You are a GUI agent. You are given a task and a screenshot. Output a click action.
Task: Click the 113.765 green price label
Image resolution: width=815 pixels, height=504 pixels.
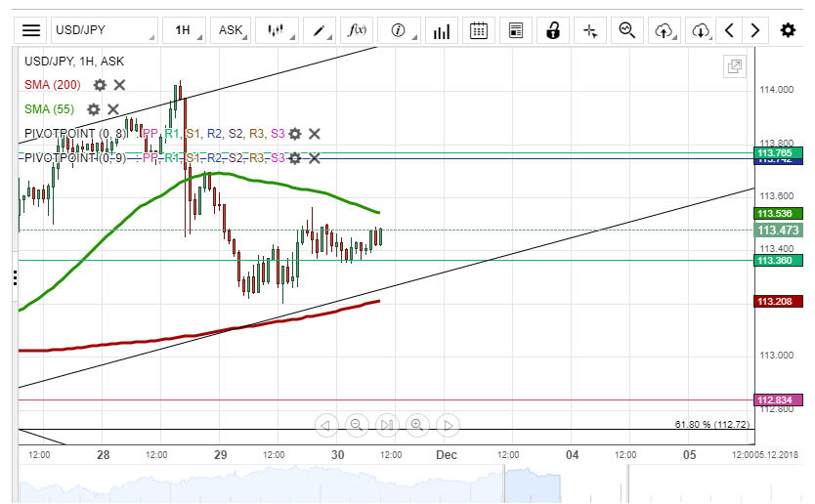[778, 152]
